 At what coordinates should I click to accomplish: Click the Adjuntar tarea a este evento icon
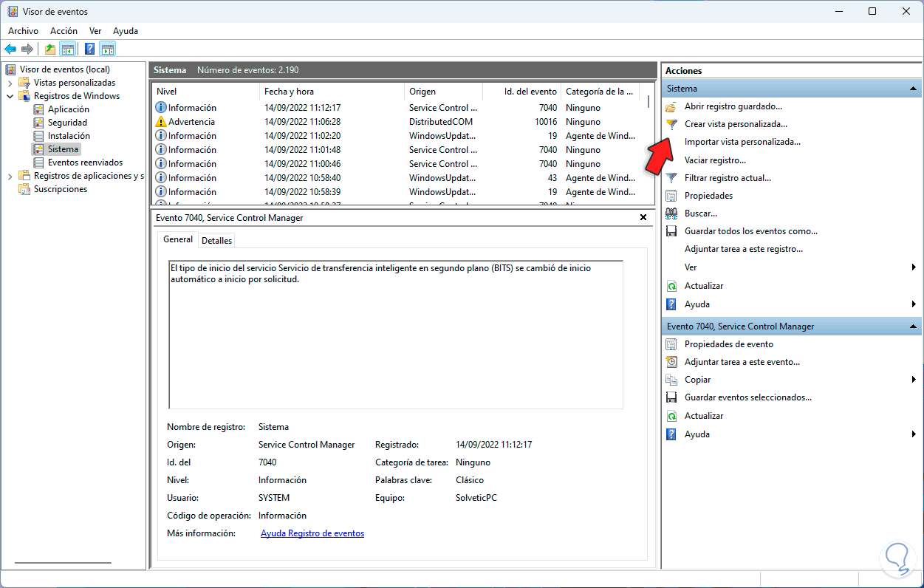click(671, 362)
